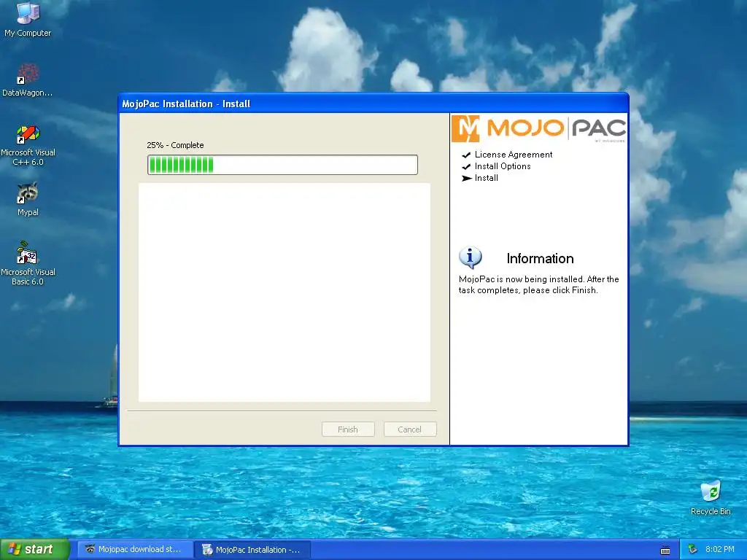
Task: Click the installation progress bar
Action: (282, 165)
